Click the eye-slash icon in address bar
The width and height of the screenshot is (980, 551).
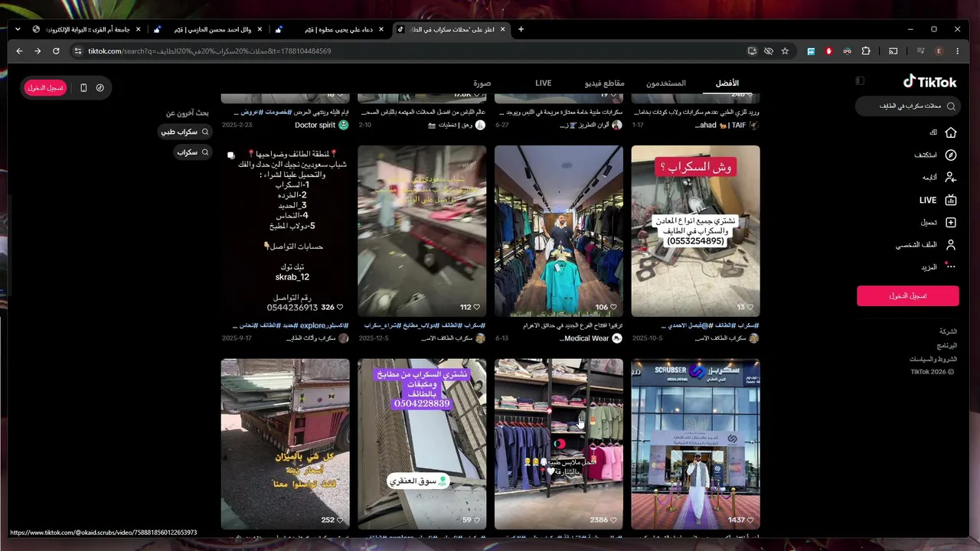(x=769, y=51)
